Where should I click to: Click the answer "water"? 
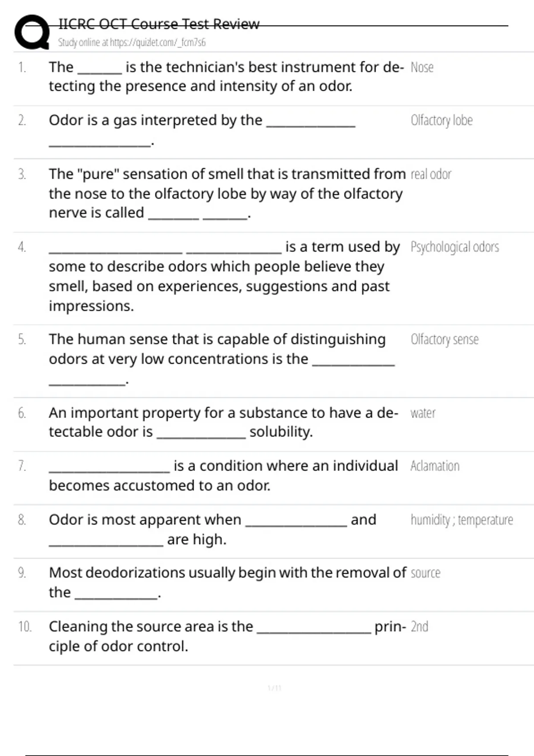point(423,414)
